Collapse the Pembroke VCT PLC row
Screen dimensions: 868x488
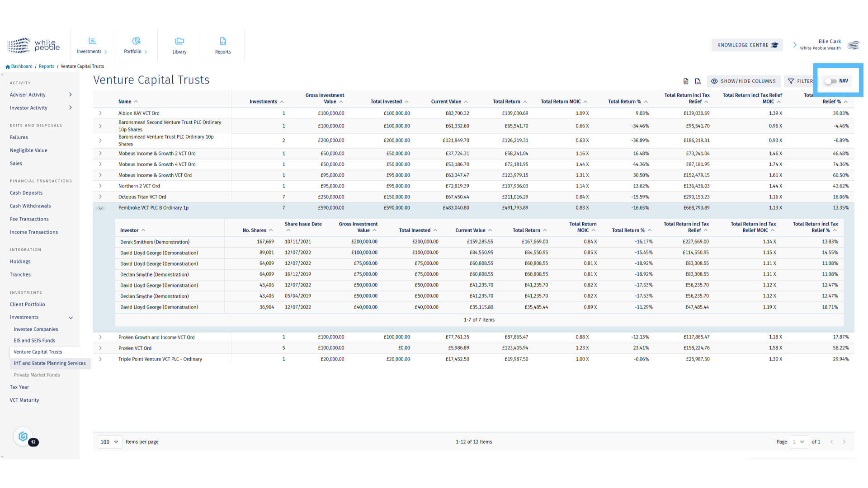pyautogui.click(x=100, y=208)
